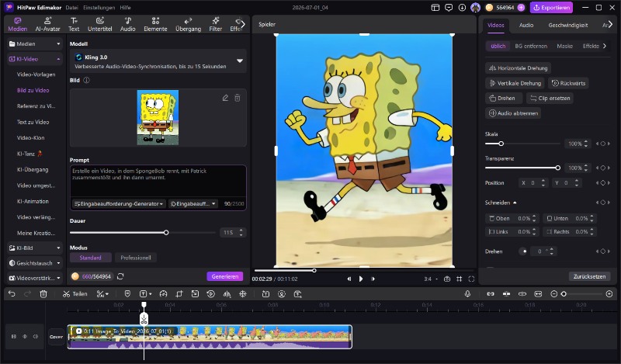
Task: Delete selected clip with trash icon in timeline toolbar
Action: click(43, 294)
